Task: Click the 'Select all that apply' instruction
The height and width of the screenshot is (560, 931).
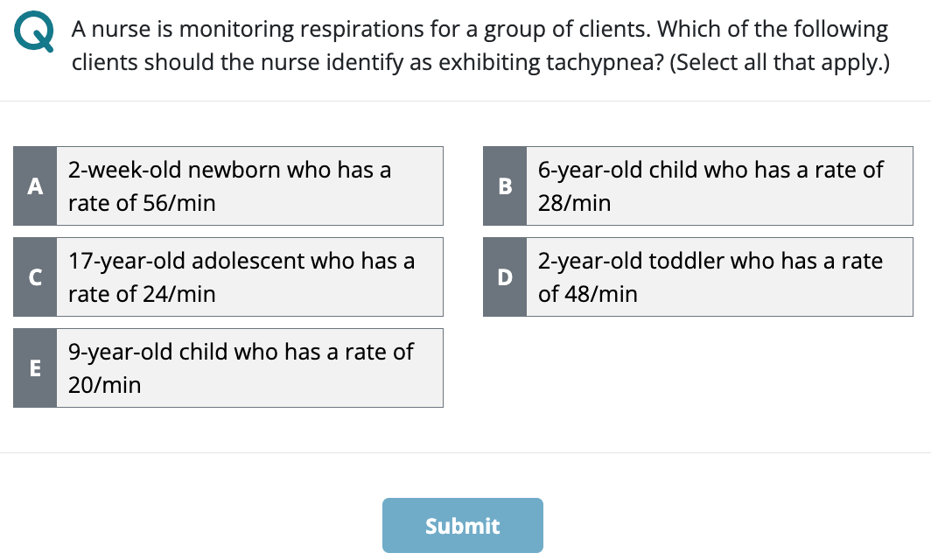Action: tap(780, 62)
